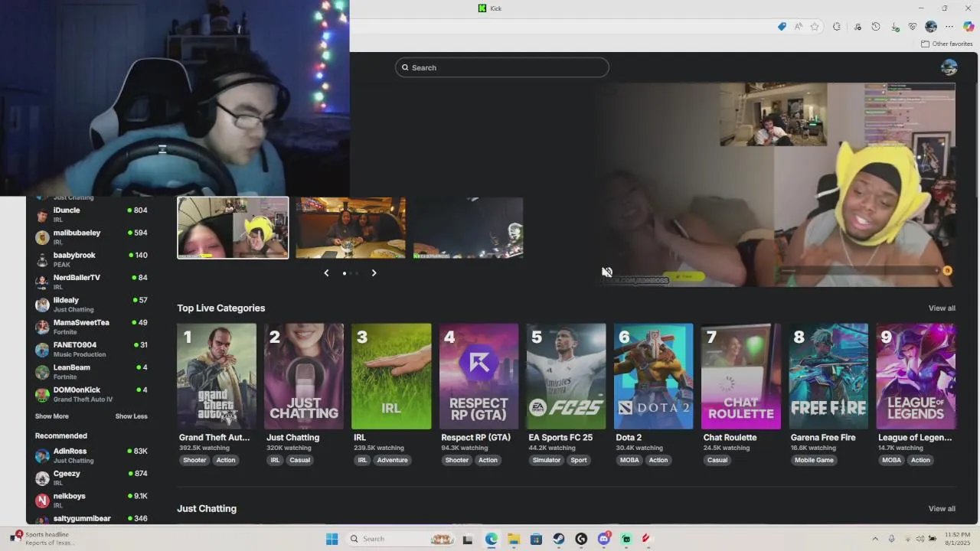Open the Chat Roulette category card
This screenshot has width=980, height=551.
740,376
